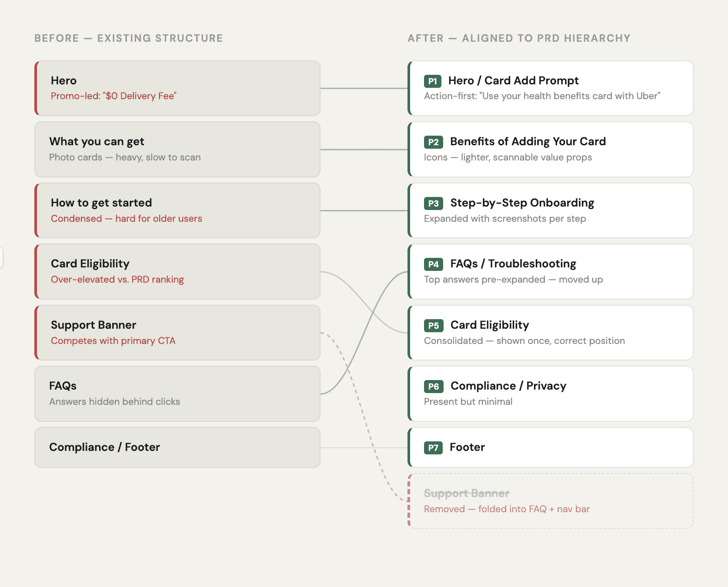Click 'Answers hidden behind clicks' text
Image resolution: width=728 pixels, height=587 pixels.
point(114,401)
